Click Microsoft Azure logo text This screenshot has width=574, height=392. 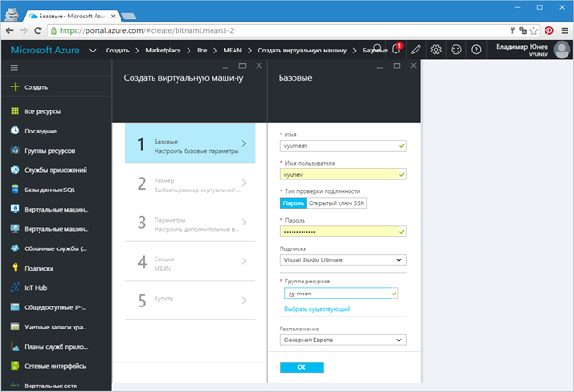(45, 51)
